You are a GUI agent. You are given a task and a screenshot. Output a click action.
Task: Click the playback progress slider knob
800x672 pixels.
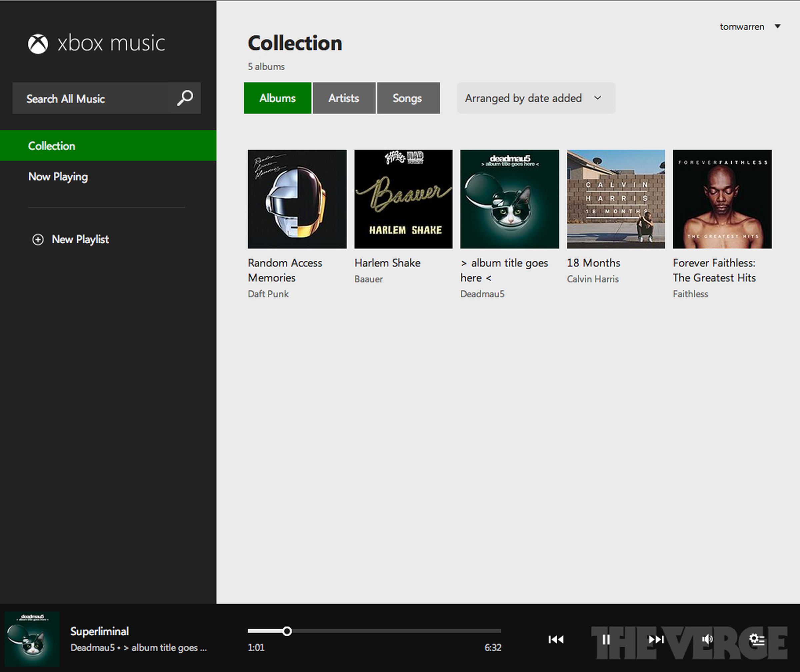pyautogui.click(x=287, y=631)
